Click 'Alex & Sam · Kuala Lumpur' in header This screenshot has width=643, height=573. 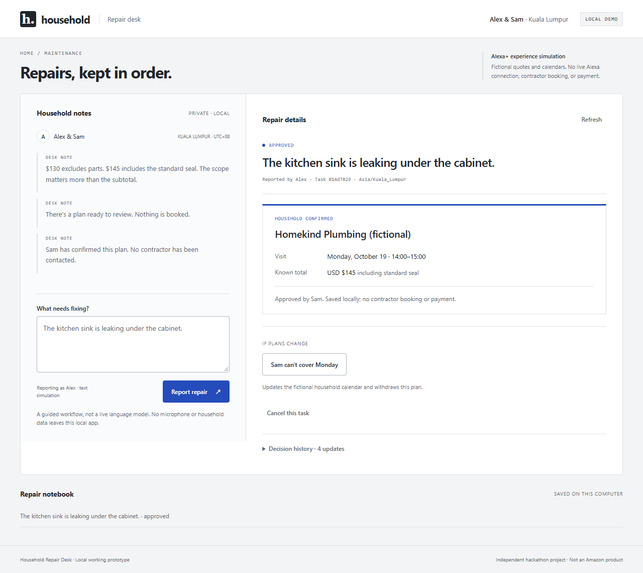click(x=529, y=19)
